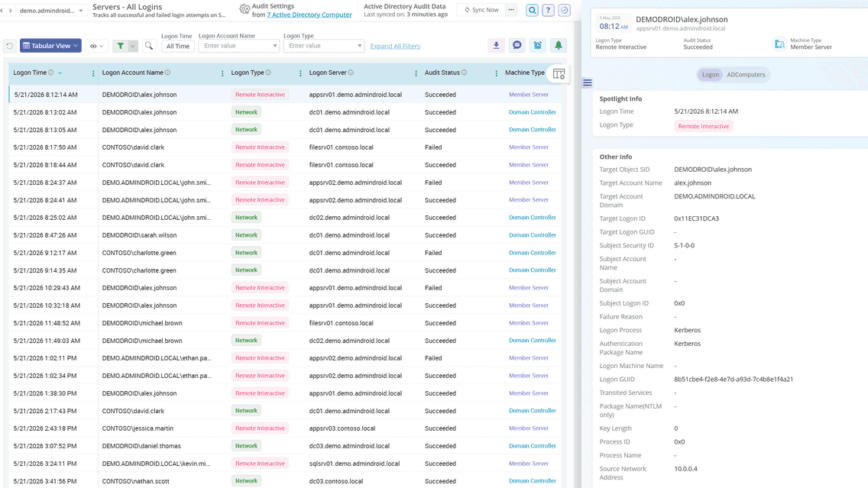Viewport: 868px width, 488px height.
Task: Click Expand All Filters link
Action: [x=395, y=46]
